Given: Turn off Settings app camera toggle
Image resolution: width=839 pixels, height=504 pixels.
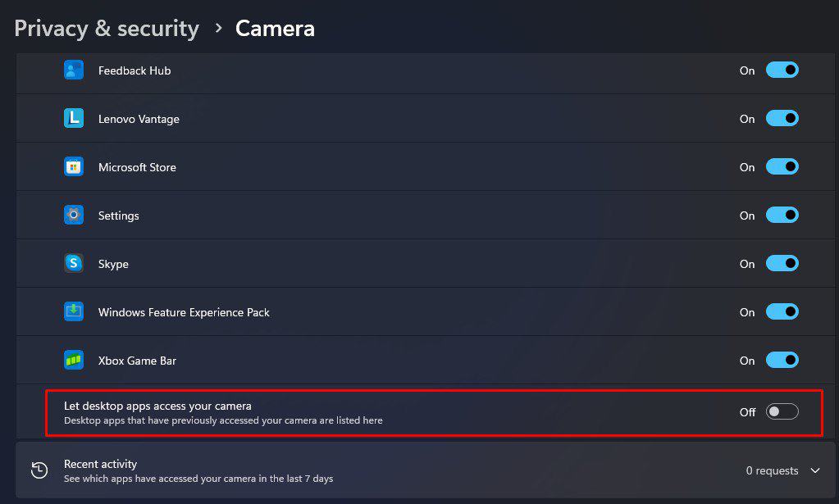Looking at the screenshot, I should [x=782, y=216].
